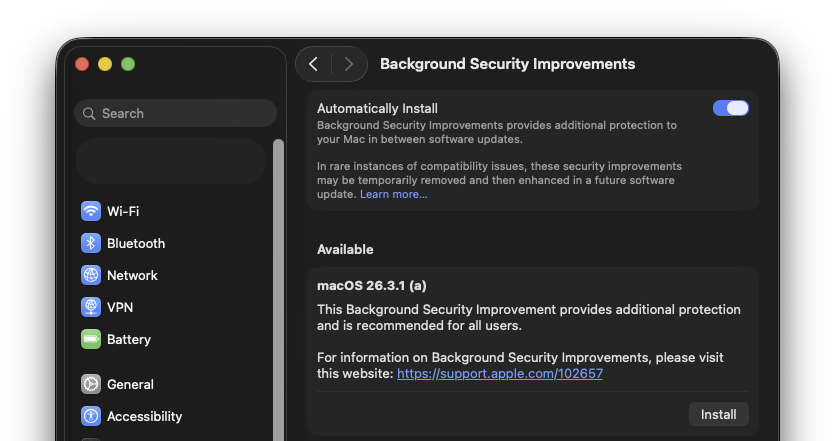The image size is (835, 441).
Task: Close the System Settings window
Action: coord(82,64)
